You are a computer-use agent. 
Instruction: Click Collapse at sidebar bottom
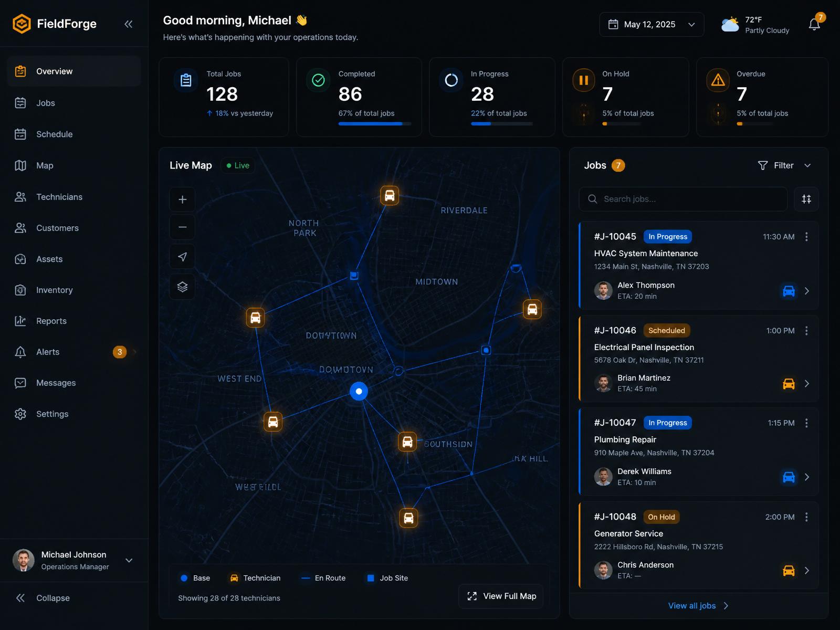[43, 598]
